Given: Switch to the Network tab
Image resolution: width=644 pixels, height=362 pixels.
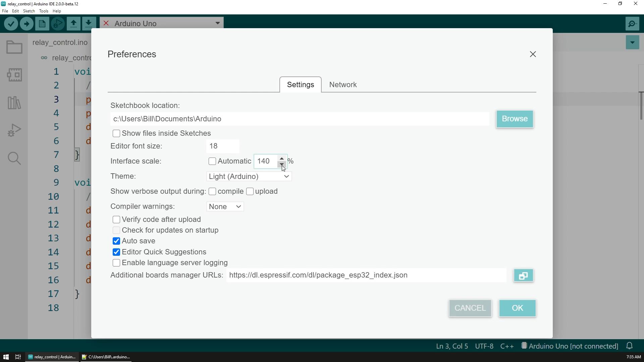Looking at the screenshot, I should tap(343, 84).
